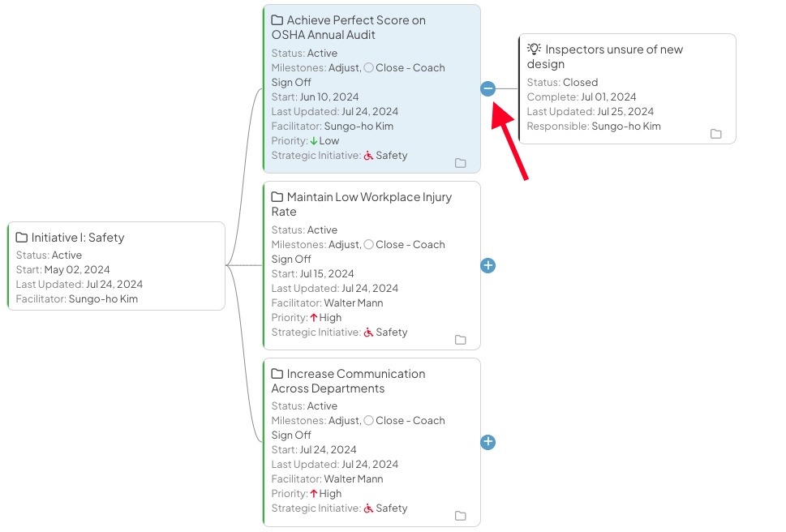The width and height of the screenshot is (786, 532).
Task: Open corner folder icon on Achieve Perfect Score card
Action: [460, 163]
